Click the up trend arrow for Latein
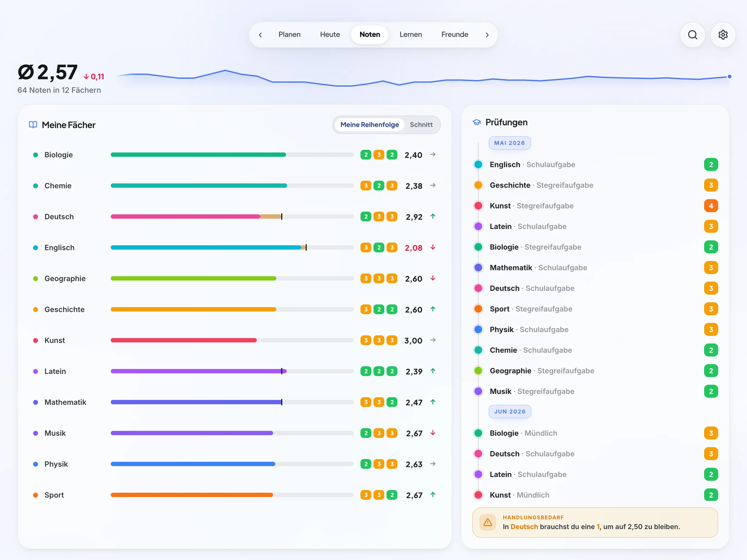 [433, 371]
